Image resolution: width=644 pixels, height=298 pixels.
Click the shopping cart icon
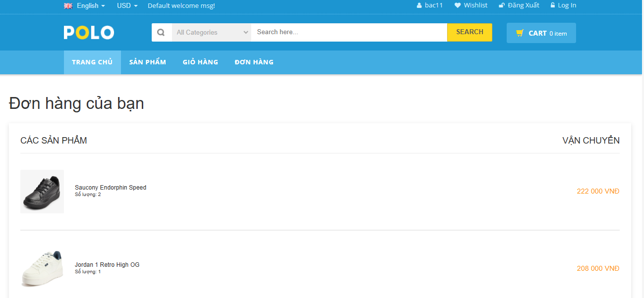520,33
